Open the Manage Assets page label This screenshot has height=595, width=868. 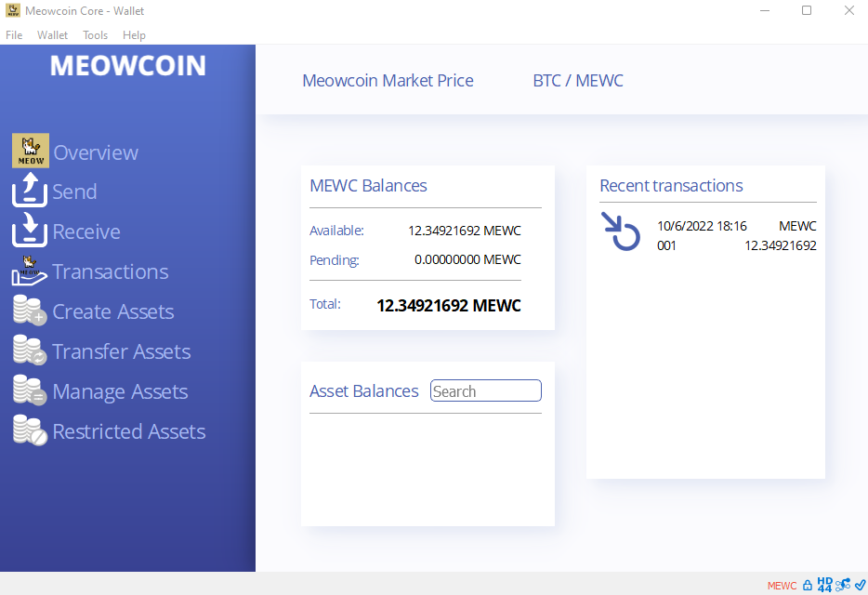point(120,391)
